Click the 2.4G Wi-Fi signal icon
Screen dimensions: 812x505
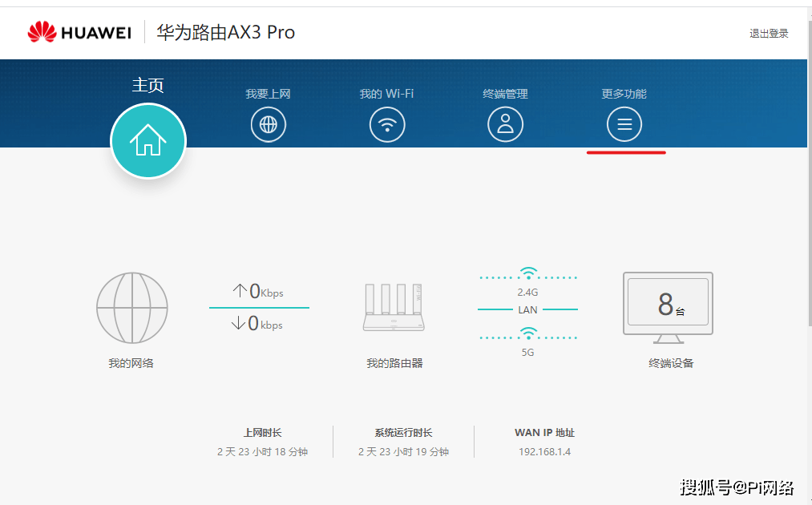click(528, 273)
